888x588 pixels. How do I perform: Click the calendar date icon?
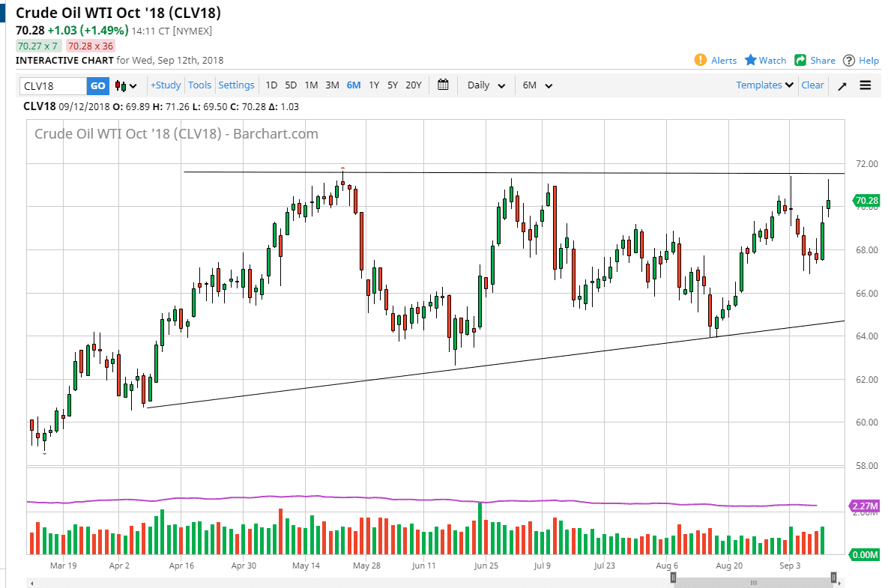pyautogui.click(x=442, y=85)
